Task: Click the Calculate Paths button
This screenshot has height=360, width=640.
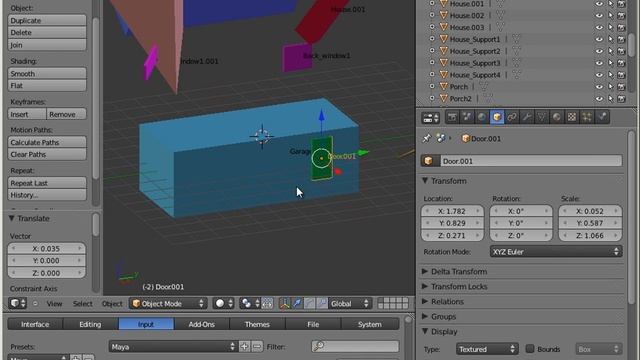Action: (x=47, y=142)
